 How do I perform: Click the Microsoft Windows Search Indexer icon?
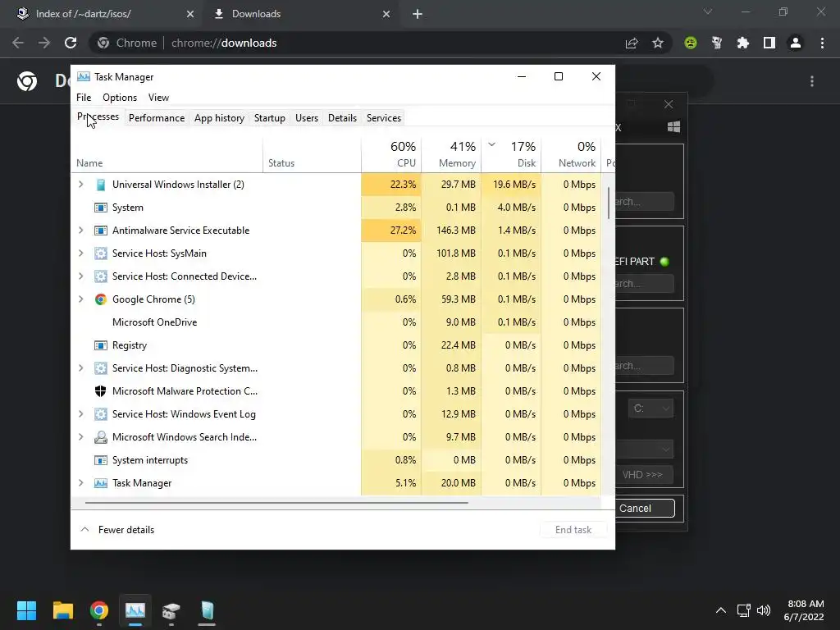(100, 437)
